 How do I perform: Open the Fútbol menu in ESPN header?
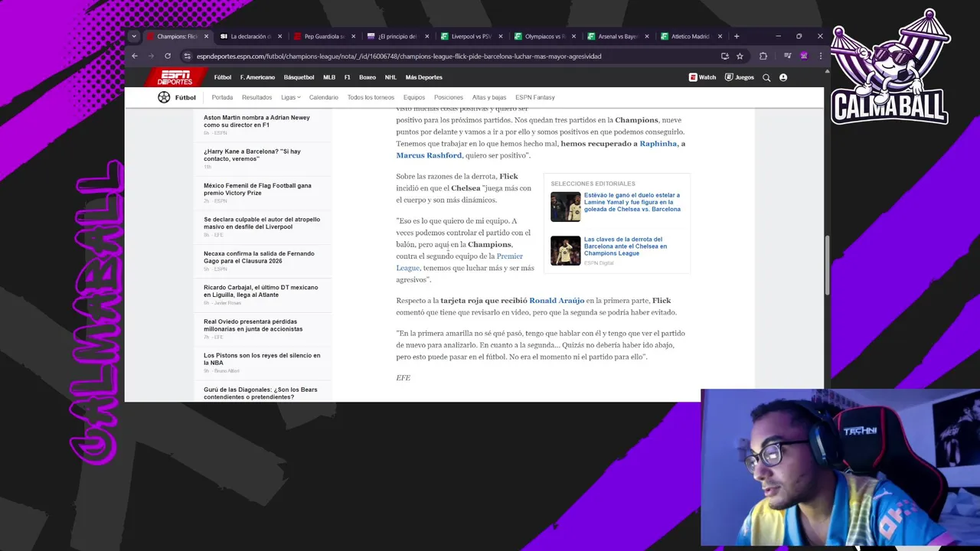point(223,77)
